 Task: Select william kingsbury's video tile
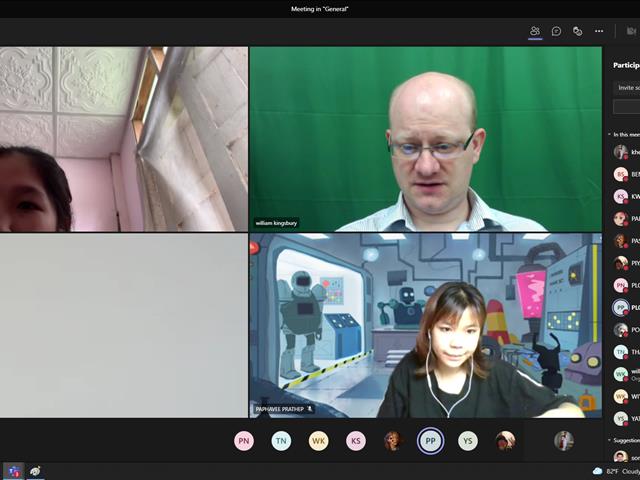pos(426,139)
